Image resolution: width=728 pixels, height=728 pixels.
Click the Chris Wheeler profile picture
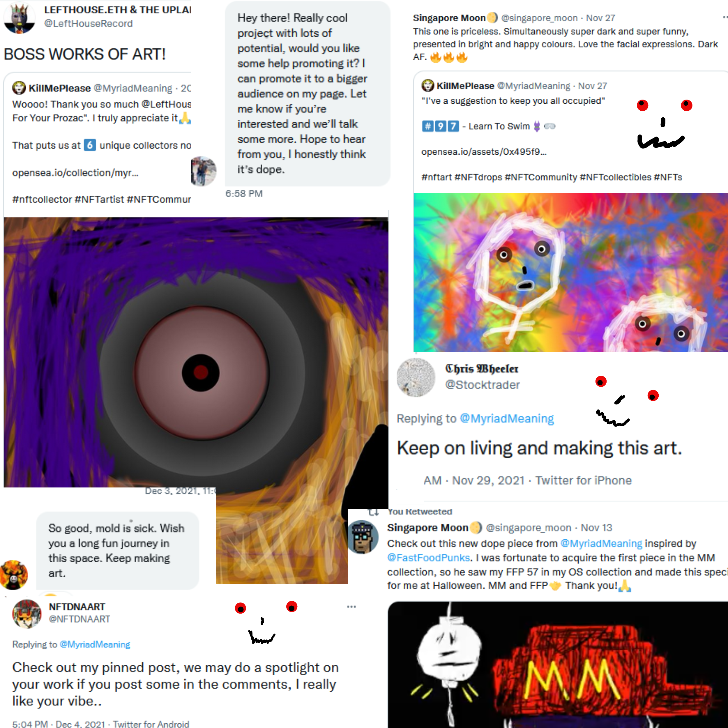pyautogui.click(x=416, y=377)
